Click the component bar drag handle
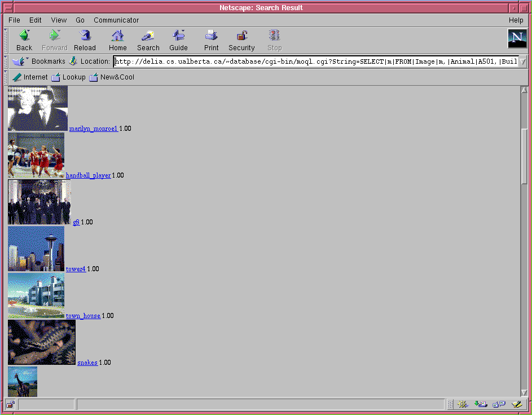The image size is (532, 415). (450, 404)
